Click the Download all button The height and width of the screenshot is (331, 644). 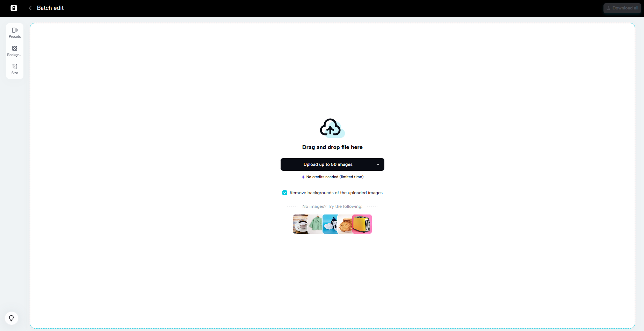pyautogui.click(x=622, y=8)
